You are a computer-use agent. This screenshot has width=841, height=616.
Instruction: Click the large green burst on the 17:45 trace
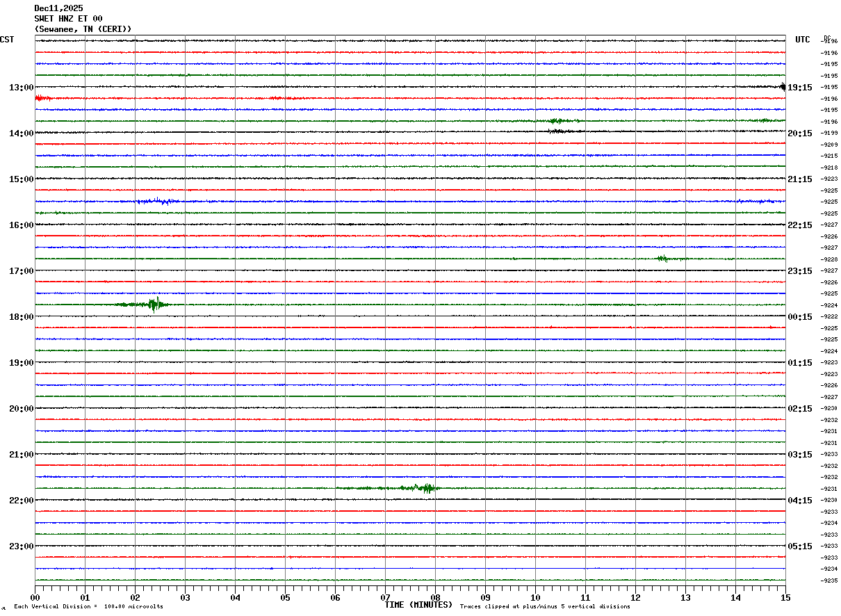[x=154, y=304]
